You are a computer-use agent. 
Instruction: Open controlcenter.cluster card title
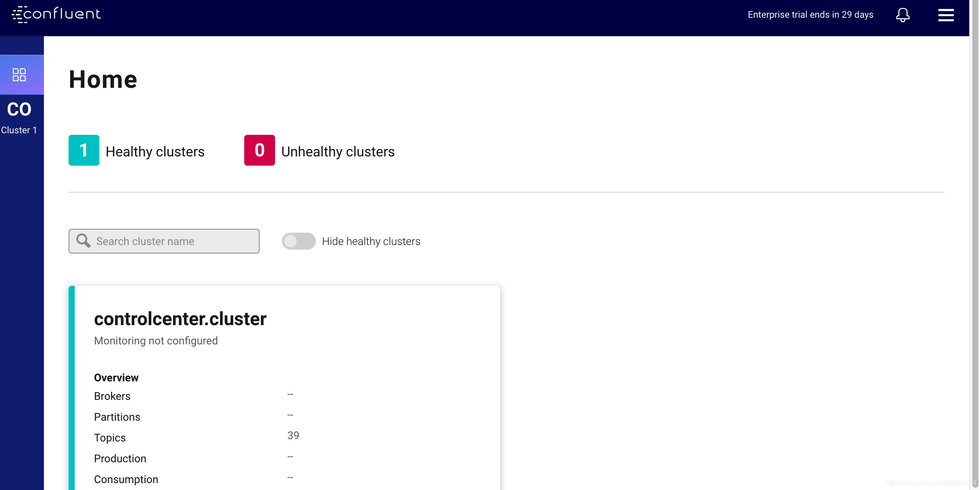[x=180, y=319]
